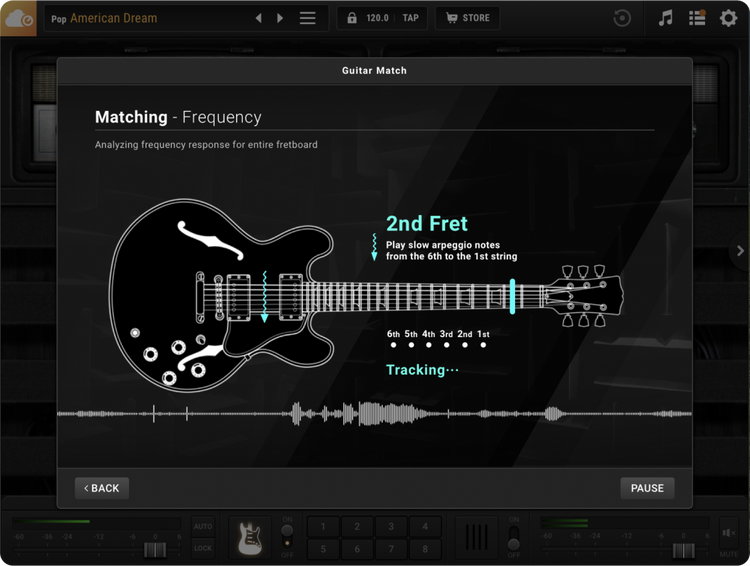Image resolution: width=750 pixels, height=566 pixels.
Task: Go BACK to the previous step
Action: pyautogui.click(x=102, y=488)
